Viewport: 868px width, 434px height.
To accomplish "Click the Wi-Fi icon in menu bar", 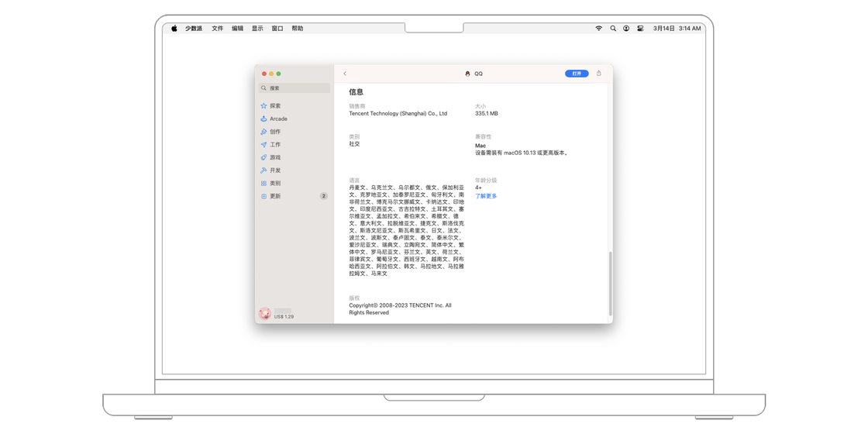I will pos(598,28).
